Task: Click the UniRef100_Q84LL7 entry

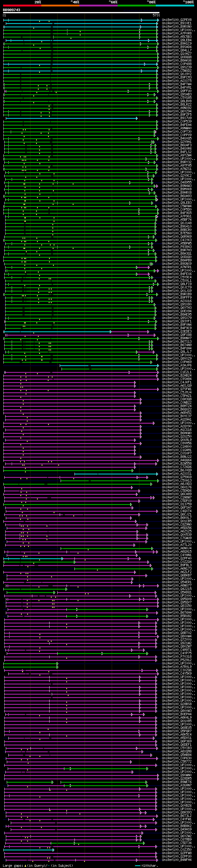Action: click(177, 50)
